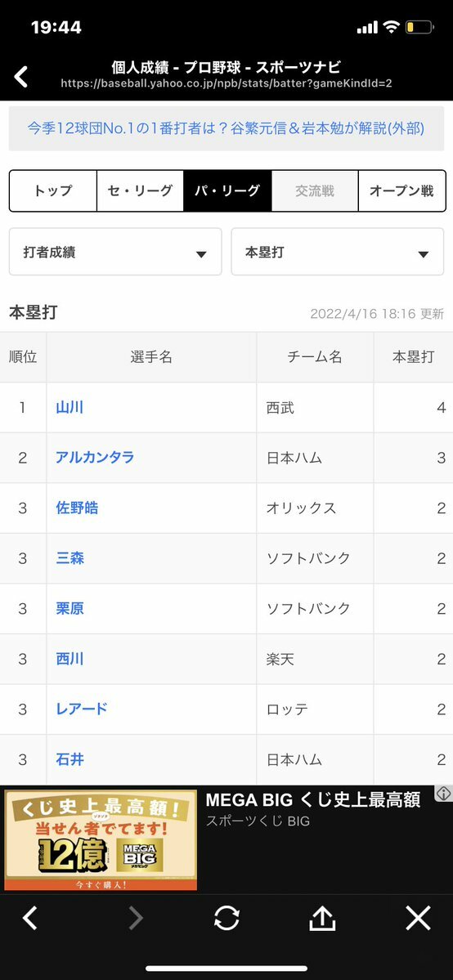Open player 山川's profile link
Viewport: 453px width, 980px height.
(70, 408)
